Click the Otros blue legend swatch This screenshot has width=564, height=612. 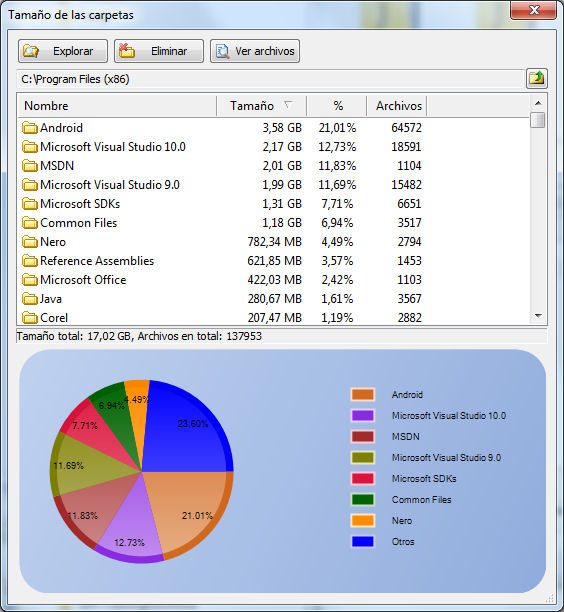click(x=363, y=541)
